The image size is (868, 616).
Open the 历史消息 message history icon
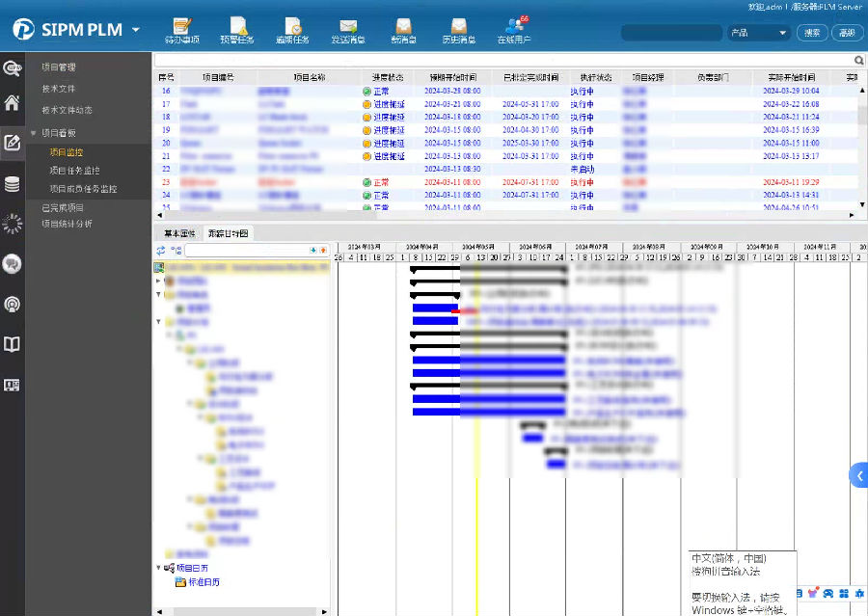pyautogui.click(x=459, y=31)
